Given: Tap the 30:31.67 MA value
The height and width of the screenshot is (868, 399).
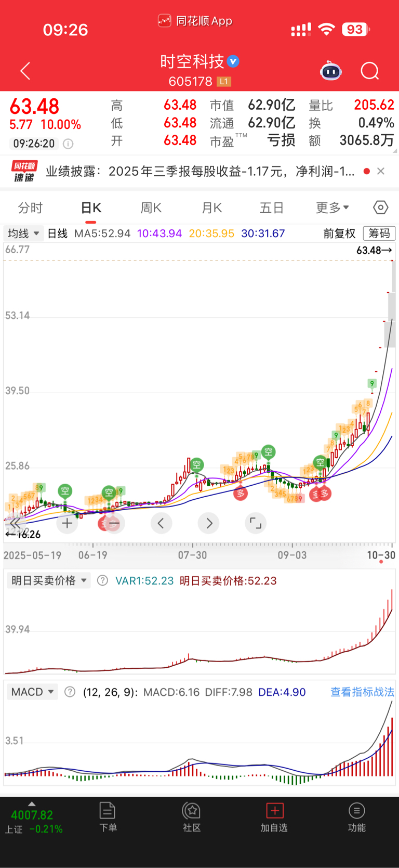Looking at the screenshot, I should (263, 234).
